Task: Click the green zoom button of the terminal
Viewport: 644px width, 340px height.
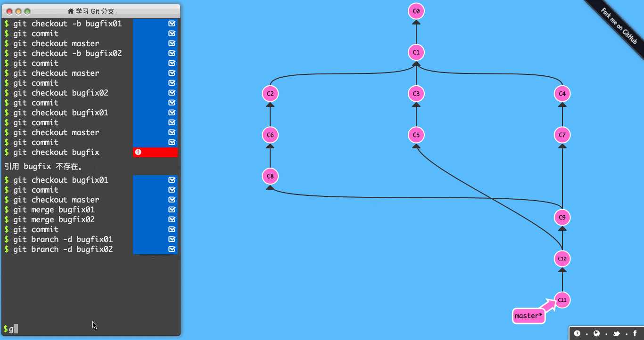Action: pyautogui.click(x=27, y=11)
